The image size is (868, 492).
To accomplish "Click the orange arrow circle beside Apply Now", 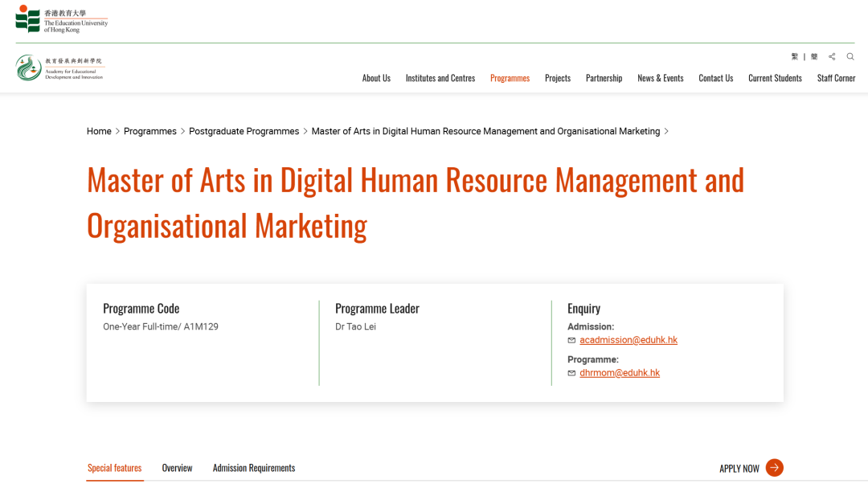I will [774, 468].
